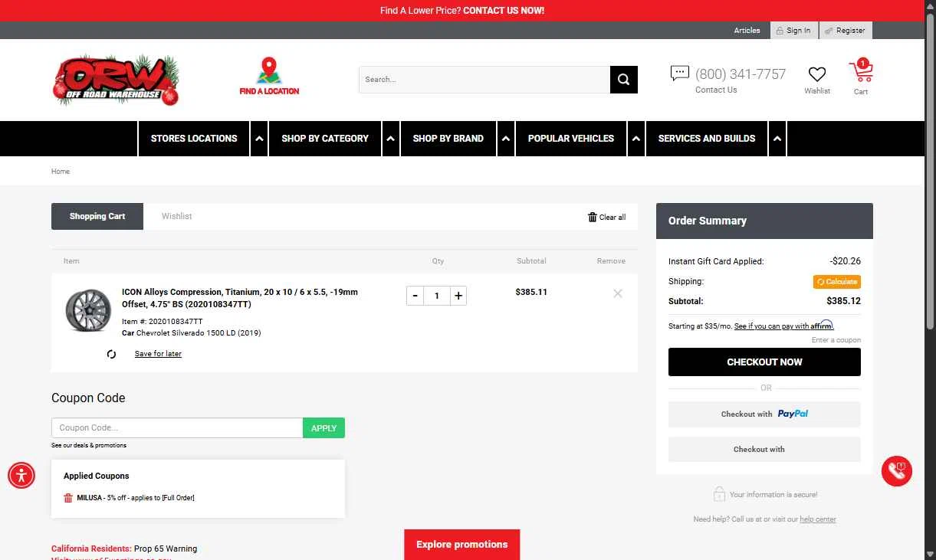Click the Contact Us chat bubble icon
The image size is (936, 560).
click(679, 74)
